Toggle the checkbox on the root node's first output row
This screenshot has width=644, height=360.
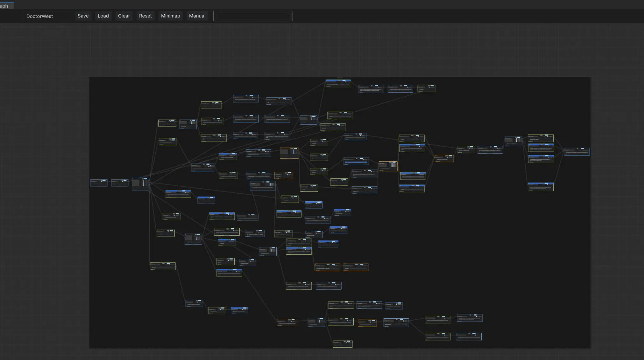[144, 180]
